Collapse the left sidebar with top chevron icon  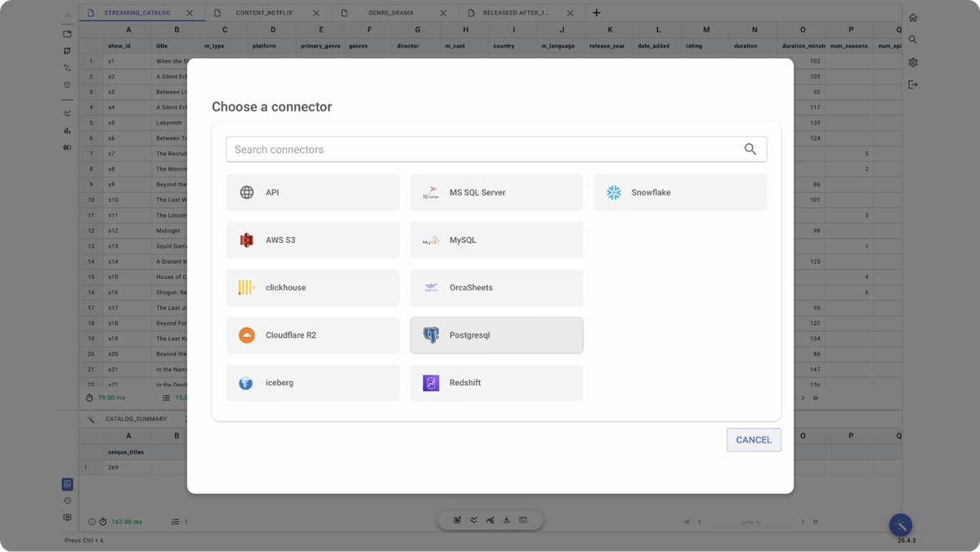point(68,15)
